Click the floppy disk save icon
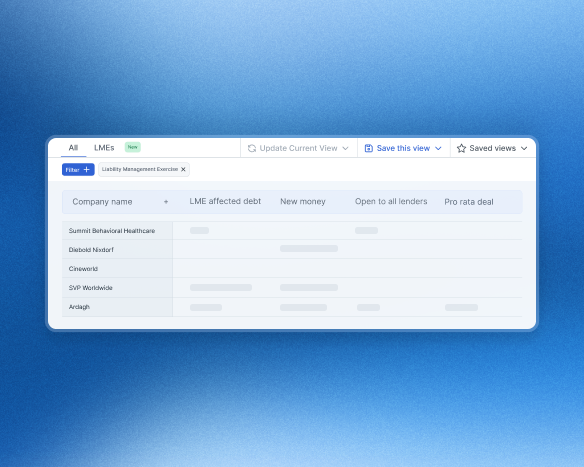The image size is (584, 467). pyautogui.click(x=368, y=148)
